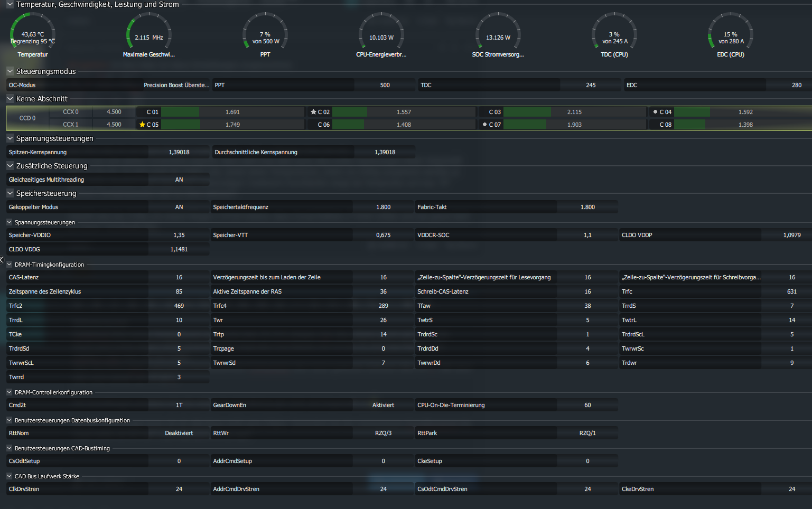Viewport: 812px width, 509px height.
Task: Click the CPU-Energieverbrauch gauge showing 10.103 W
Action: tap(381, 35)
